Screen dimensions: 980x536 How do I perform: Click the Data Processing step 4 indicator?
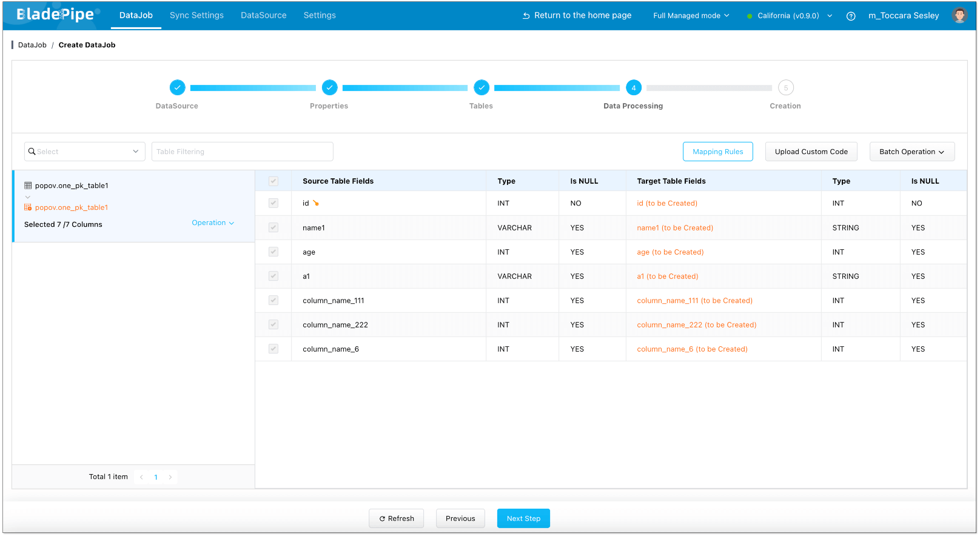[633, 88]
